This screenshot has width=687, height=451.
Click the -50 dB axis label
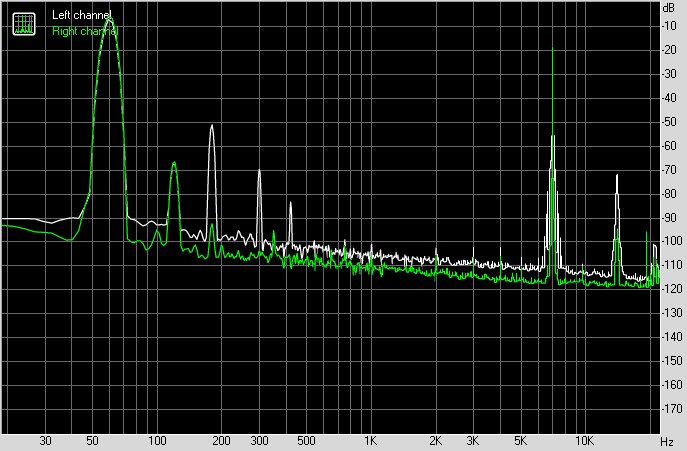point(670,121)
